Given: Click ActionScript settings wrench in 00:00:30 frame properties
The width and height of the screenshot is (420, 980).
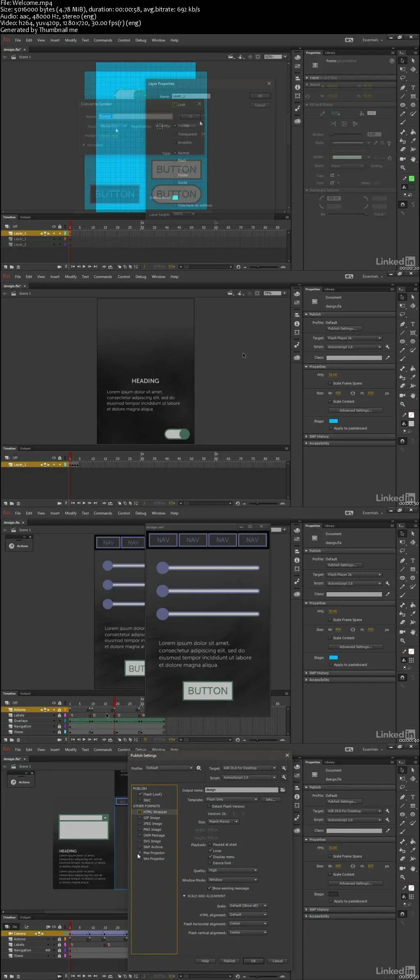Looking at the screenshot, I should pos(387,347).
